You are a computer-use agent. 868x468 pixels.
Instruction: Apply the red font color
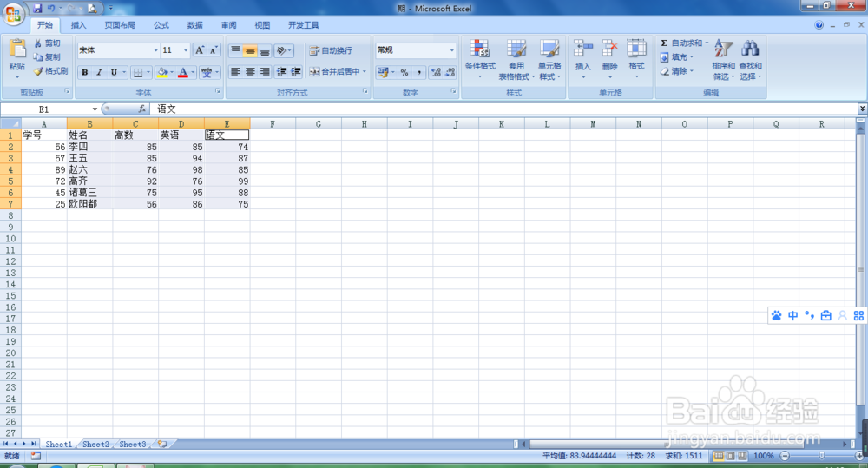[x=183, y=72]
